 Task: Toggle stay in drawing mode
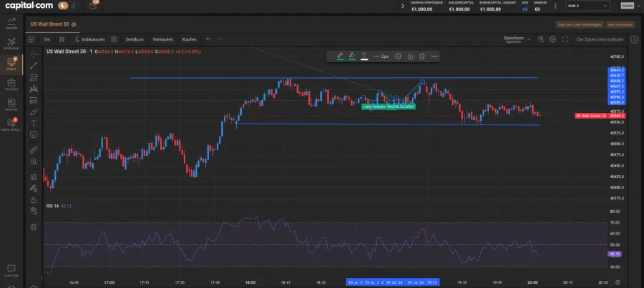pyautogui.click(x=34, y=189)
